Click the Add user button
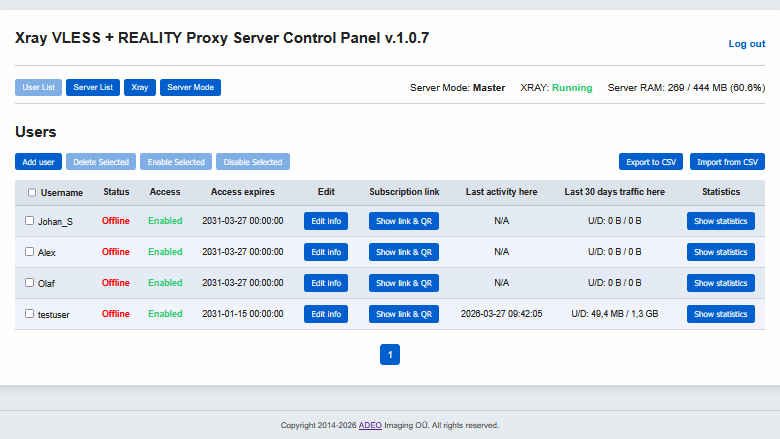Screen dimensions: 780x439 (x=38, y=162)
